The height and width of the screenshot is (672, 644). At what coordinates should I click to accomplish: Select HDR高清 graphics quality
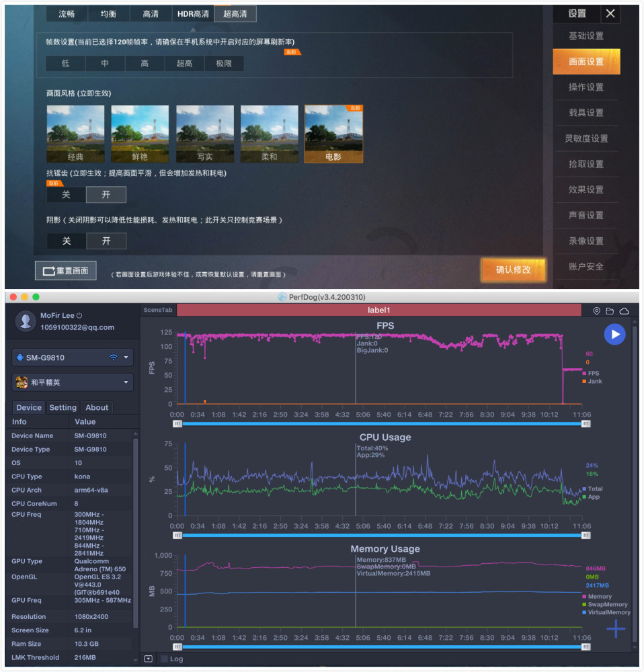(193, 13)
